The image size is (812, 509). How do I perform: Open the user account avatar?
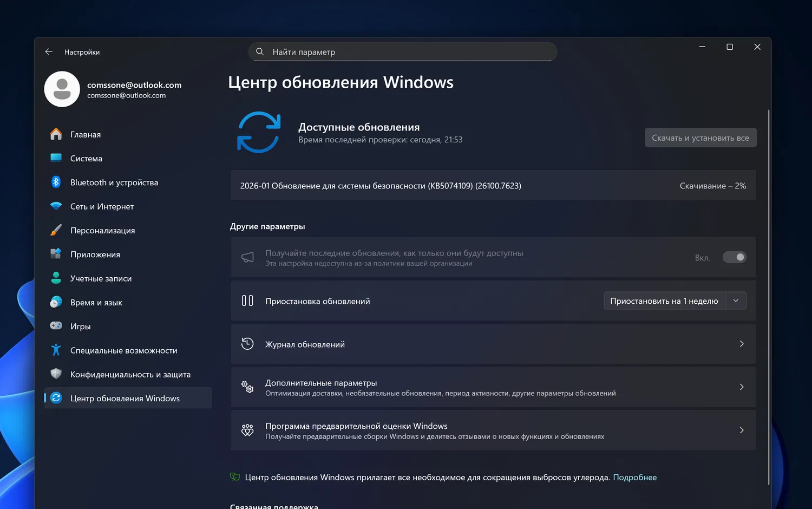point(62,89)
